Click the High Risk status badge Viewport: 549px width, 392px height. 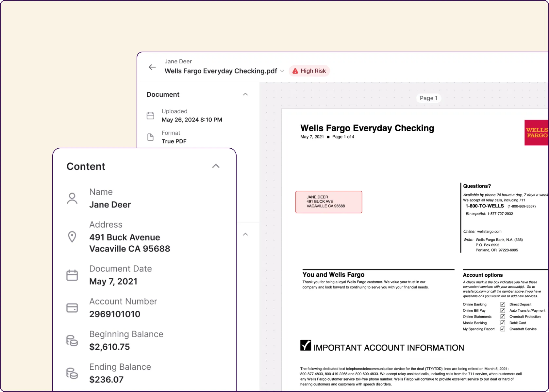[309, 71]
